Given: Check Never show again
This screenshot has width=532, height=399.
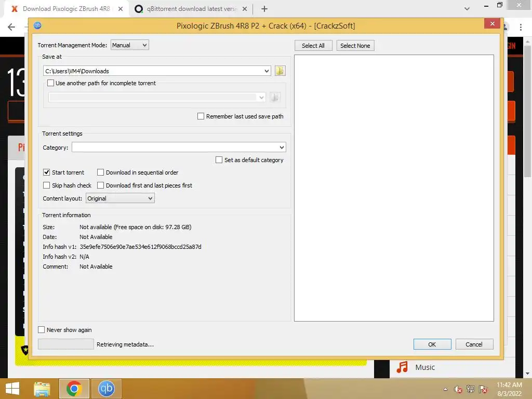Looking at the screenshot, I should click(x=42, y=329).
